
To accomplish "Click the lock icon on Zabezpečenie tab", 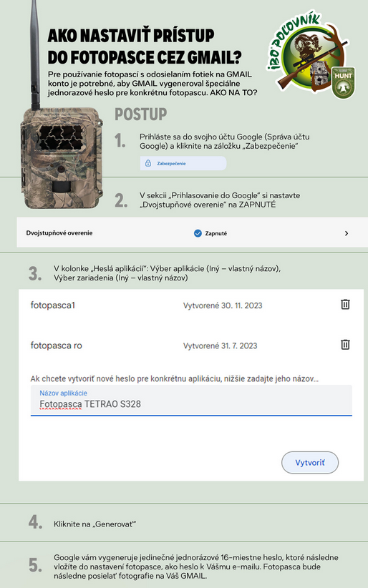I will [148, 163].
